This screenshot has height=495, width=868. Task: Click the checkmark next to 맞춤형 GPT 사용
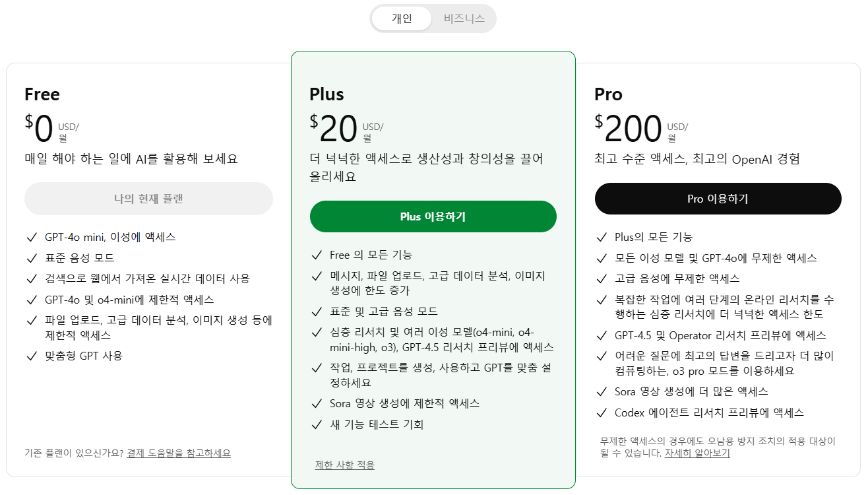tap(32, 356)
